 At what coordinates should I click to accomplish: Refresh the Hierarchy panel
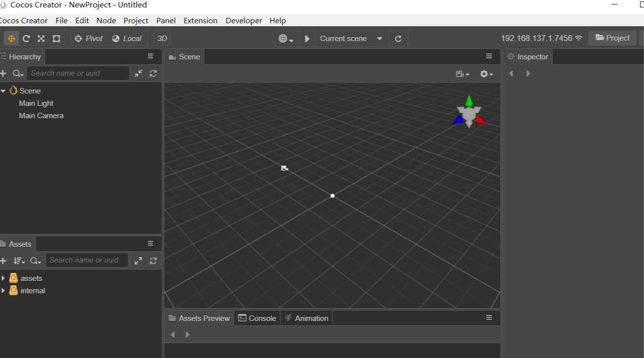[153, 73]
